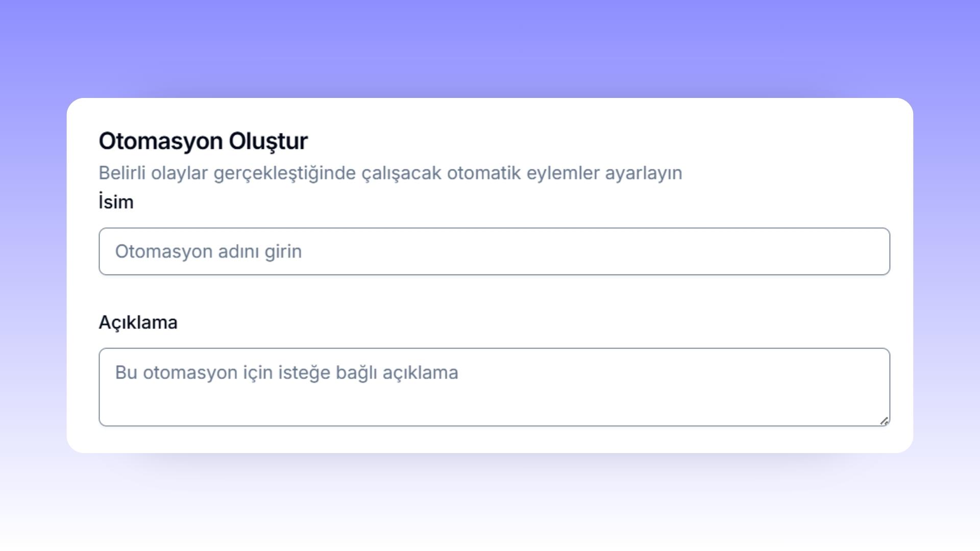
Task: Click the word "Otomasyon" in the title
Action: click(160, 141)
